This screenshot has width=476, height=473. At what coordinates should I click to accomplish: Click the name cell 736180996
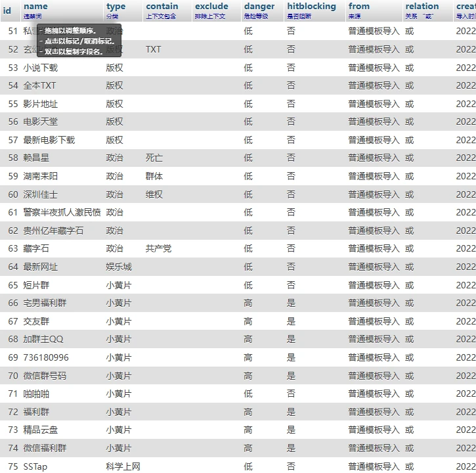coord(46,357)
